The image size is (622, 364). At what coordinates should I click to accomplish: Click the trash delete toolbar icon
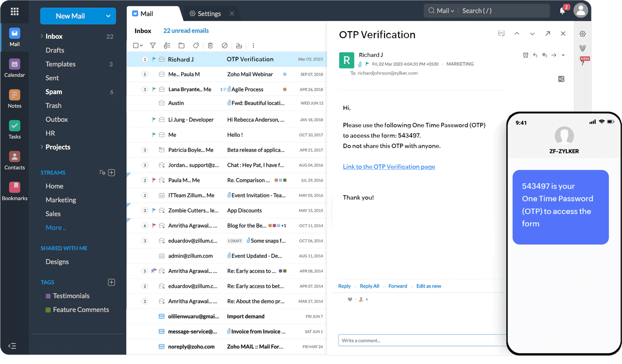[210, 45]
